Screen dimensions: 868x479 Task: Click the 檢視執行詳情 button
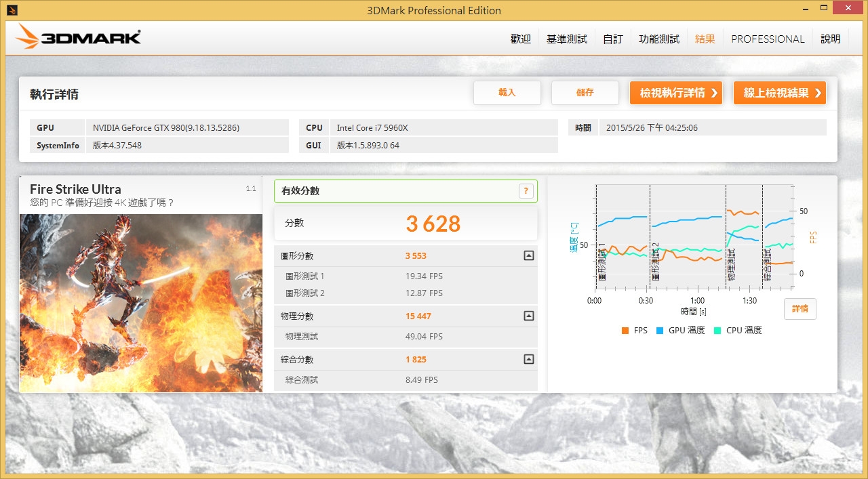(x=676, y=93)
